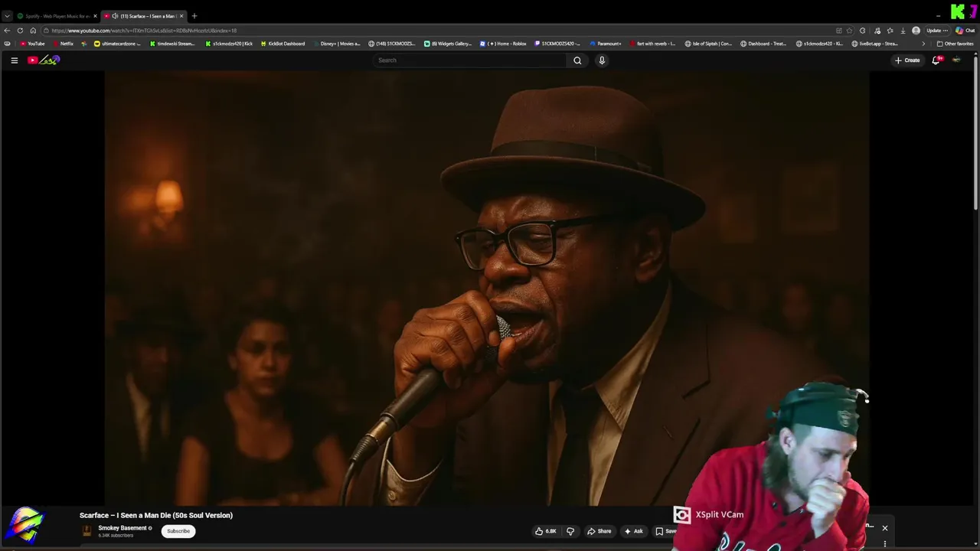Open the Widgets Gallery bookmark
Viewport: 980px width, 551px height.
(448, 44)
